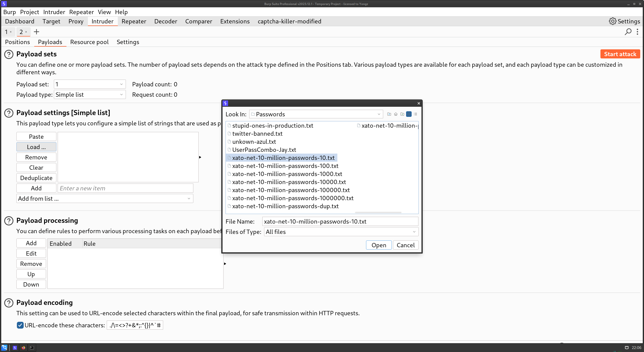
Task: Switch to the Positions tab
Action: point(17,42)
